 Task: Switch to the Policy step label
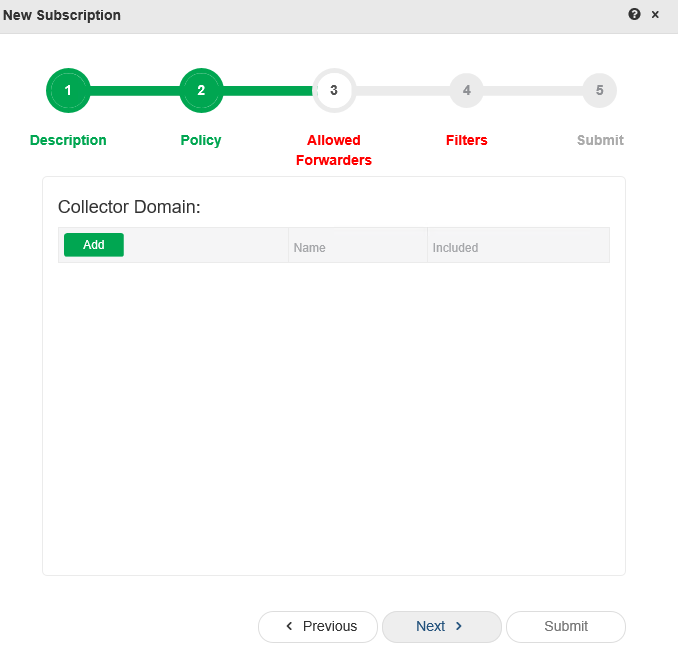[x=201, y=140]
